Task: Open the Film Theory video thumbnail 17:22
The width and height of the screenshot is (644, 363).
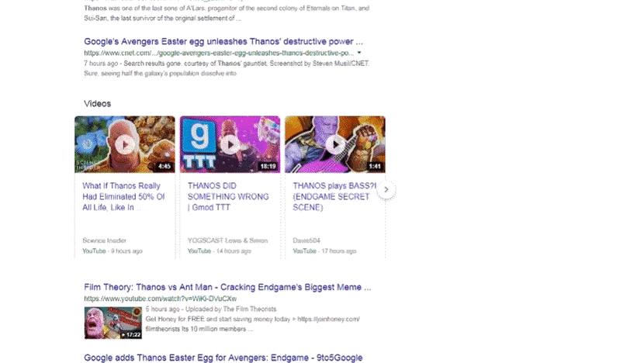Action: 113,323
